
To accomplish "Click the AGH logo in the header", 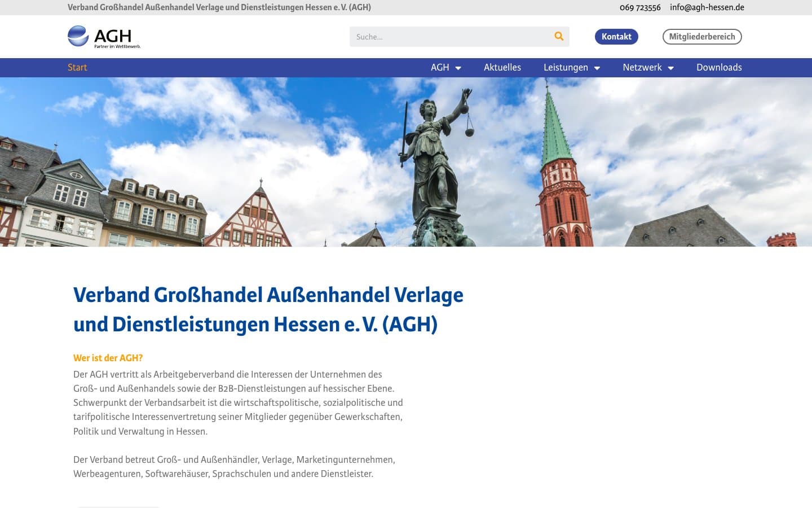I will tap(104, 37).
